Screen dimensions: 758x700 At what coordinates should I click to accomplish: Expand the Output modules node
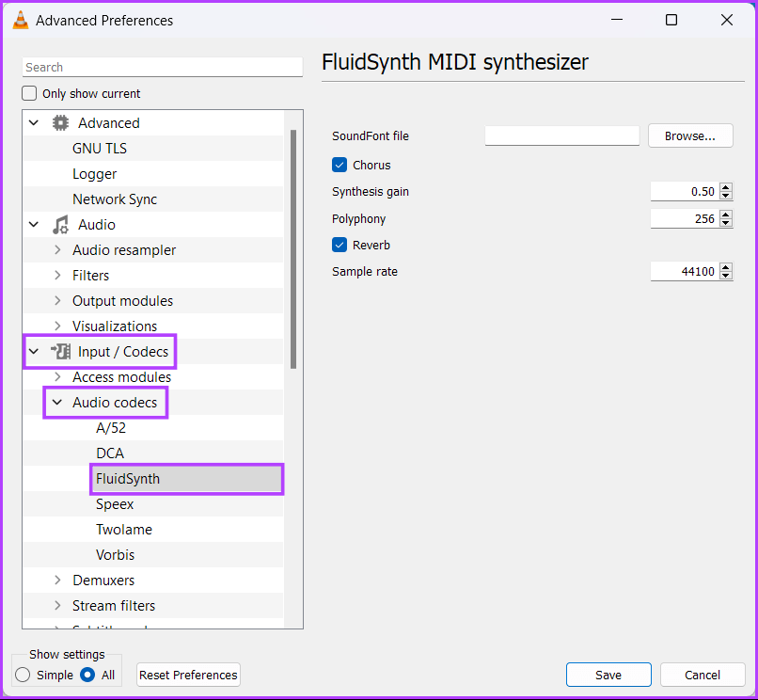(x=57, y=300)
